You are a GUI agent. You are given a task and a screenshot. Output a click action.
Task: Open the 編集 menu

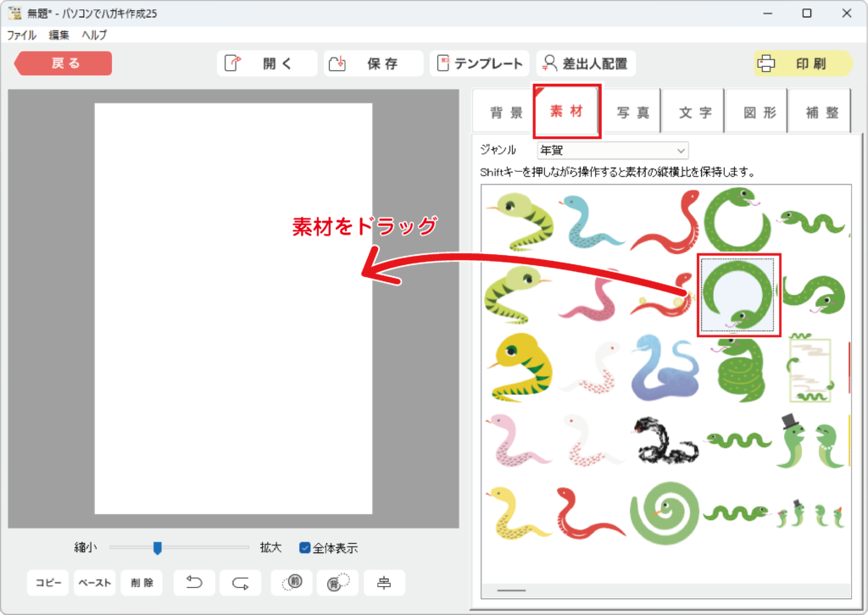[58, 35]
